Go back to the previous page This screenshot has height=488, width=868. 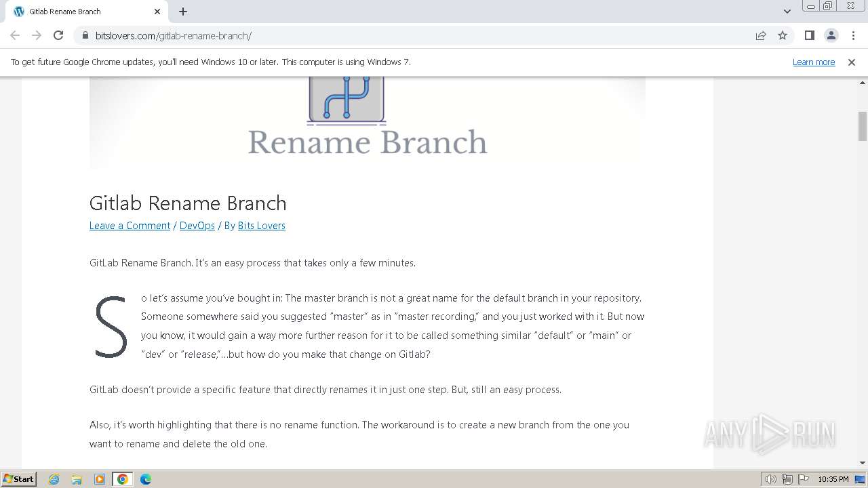tap(15, 35)
